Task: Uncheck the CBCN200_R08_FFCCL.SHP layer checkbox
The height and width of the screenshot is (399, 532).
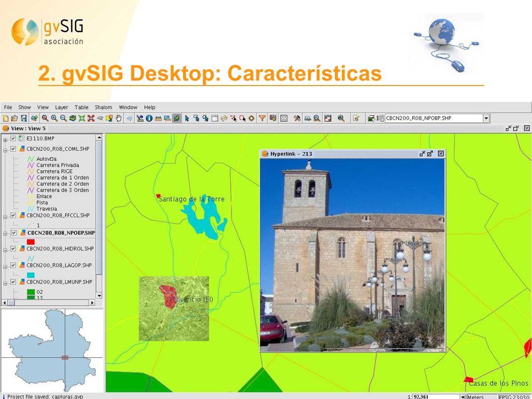Action: click(13, 215)
